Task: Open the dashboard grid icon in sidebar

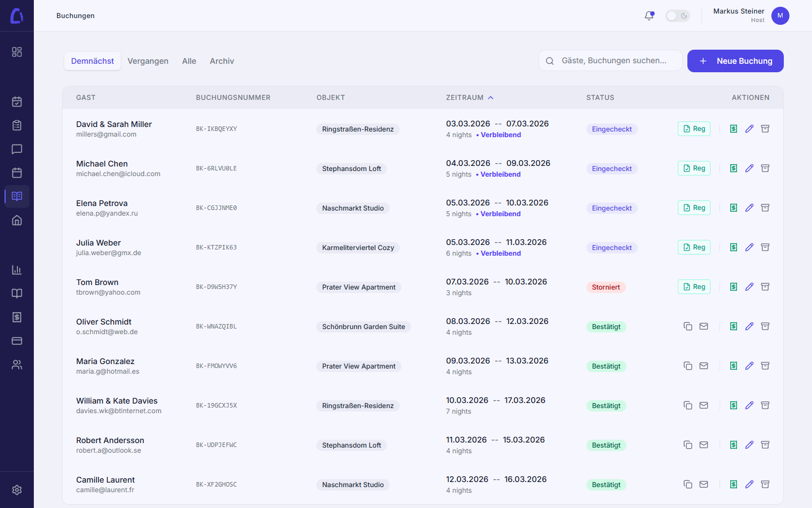Action: click(x=17, y=52)
